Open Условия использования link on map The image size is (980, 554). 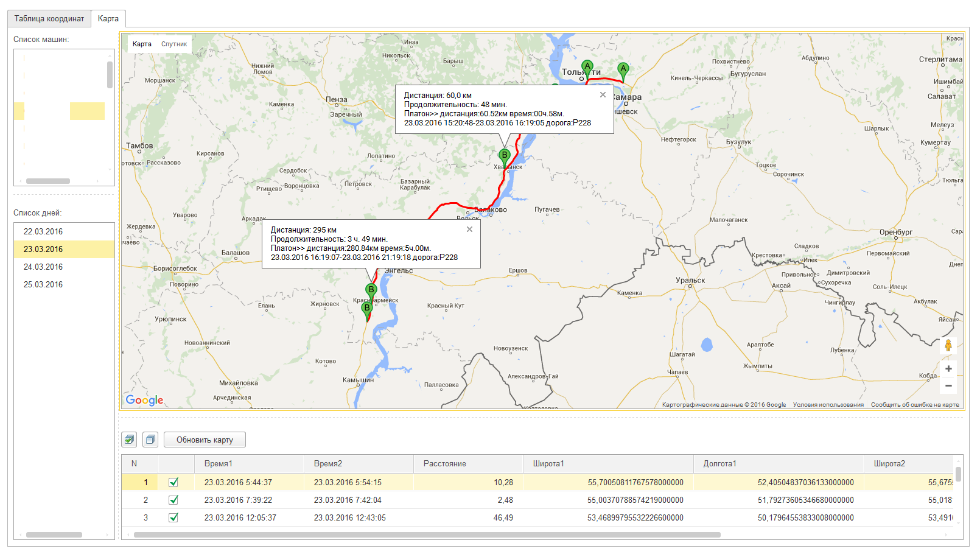[828, 405]
